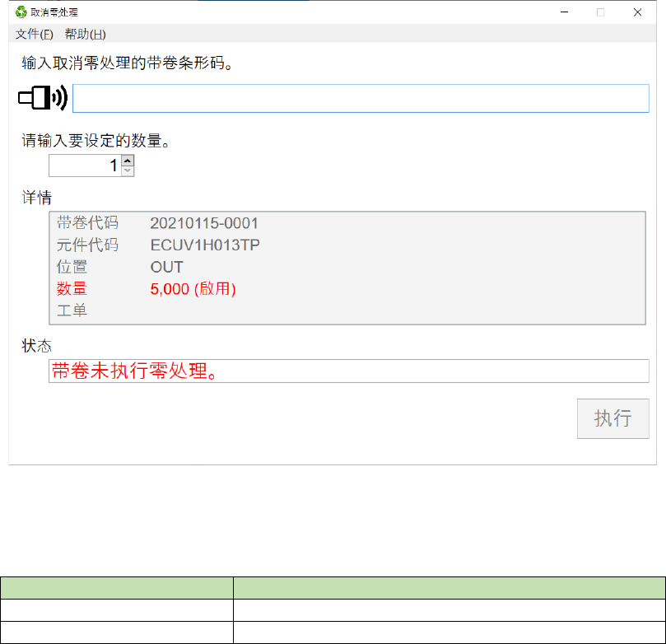Click the quantity number field
The image size is (666, 644).
coord(86,166)
